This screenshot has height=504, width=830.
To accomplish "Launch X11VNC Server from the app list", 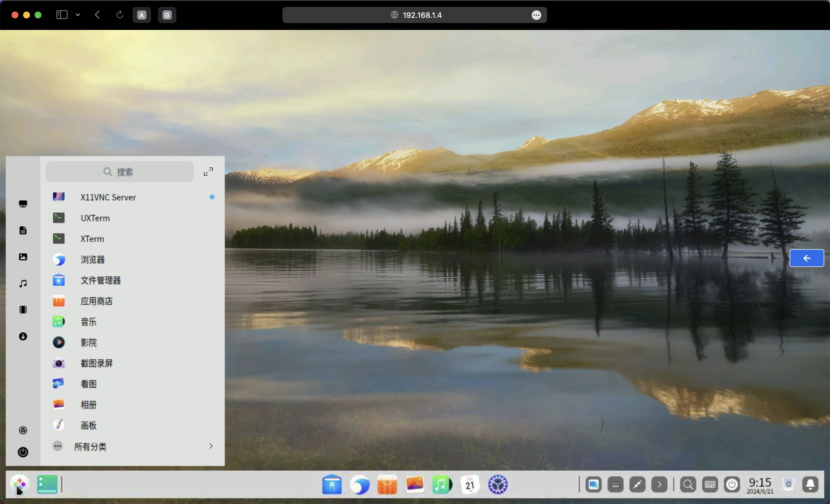I will point(108,197).
